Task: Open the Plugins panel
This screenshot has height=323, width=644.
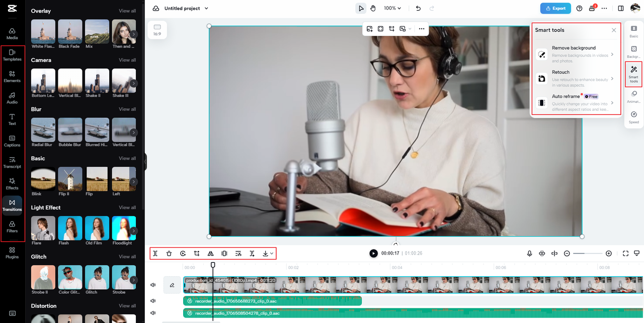Action: tap(12, 253)
